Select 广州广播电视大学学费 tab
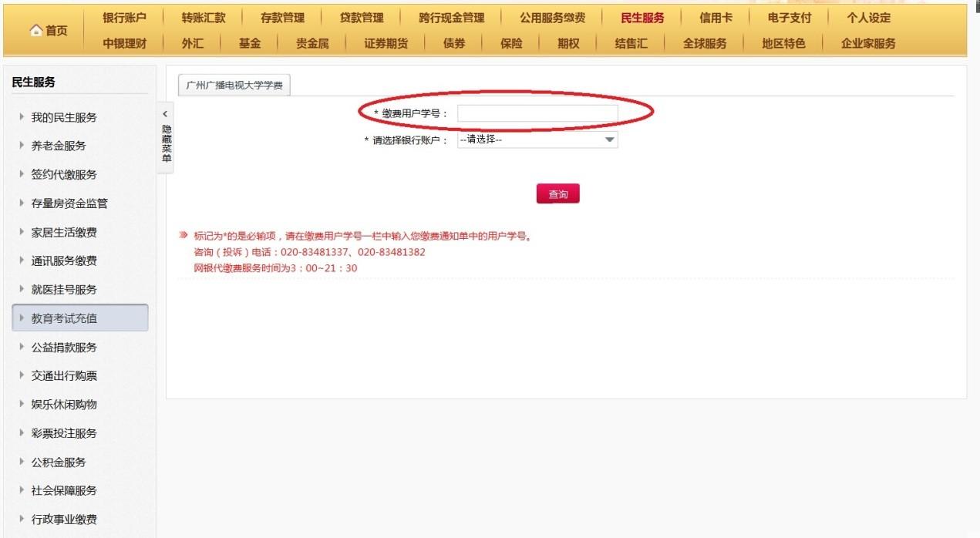980x538 pixels. [x=234, y=86]
